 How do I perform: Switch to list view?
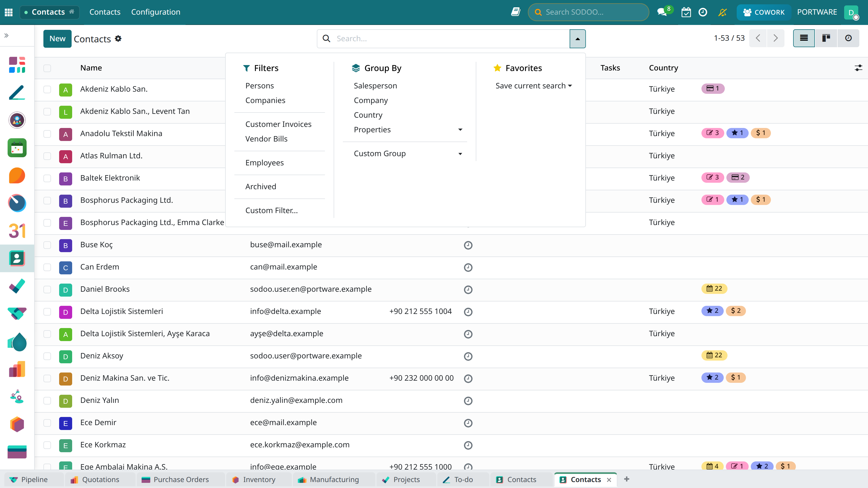[x=804, y=38]
